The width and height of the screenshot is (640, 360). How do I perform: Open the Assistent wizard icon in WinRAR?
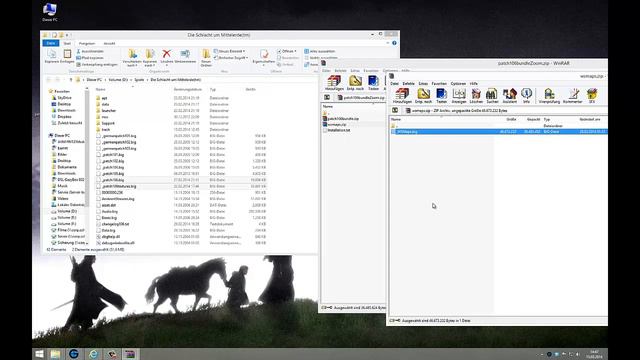(x=509, y=96)
